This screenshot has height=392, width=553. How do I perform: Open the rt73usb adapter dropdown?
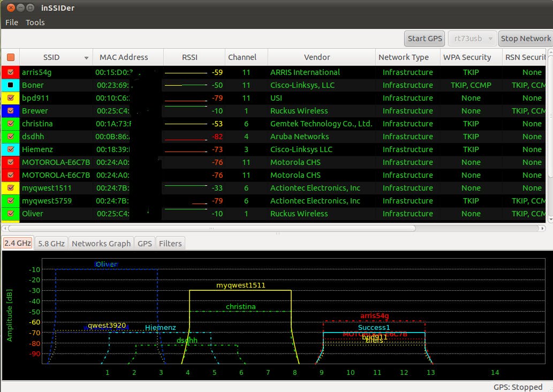(472, 39)
